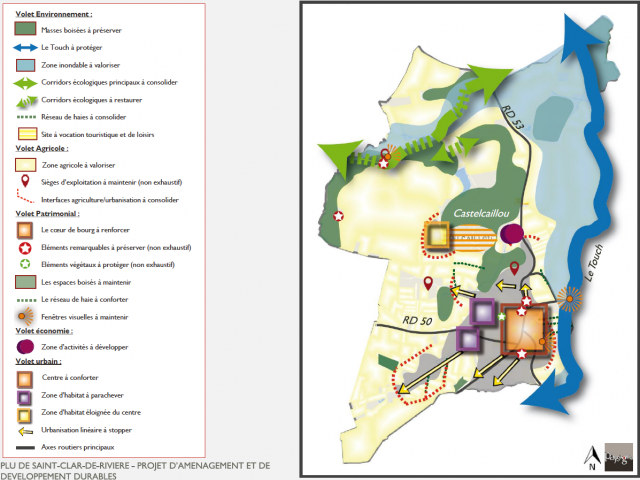Viewport: 640px width, 480px height.
Task: Select the 'Volet urbain' legend heading
Action: click(x=38, y=360)
